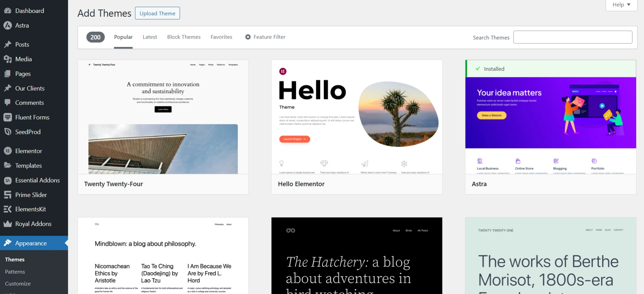The width and height of the screenshot is (644, 294).
Task: Open the Customize submenu item
Action: point(18,283)
